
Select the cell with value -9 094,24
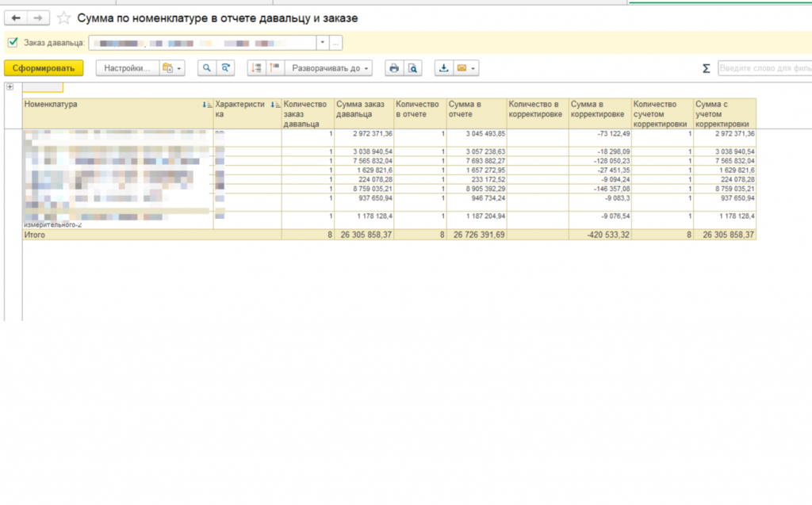pyautogui.click(x=600, y=180)
